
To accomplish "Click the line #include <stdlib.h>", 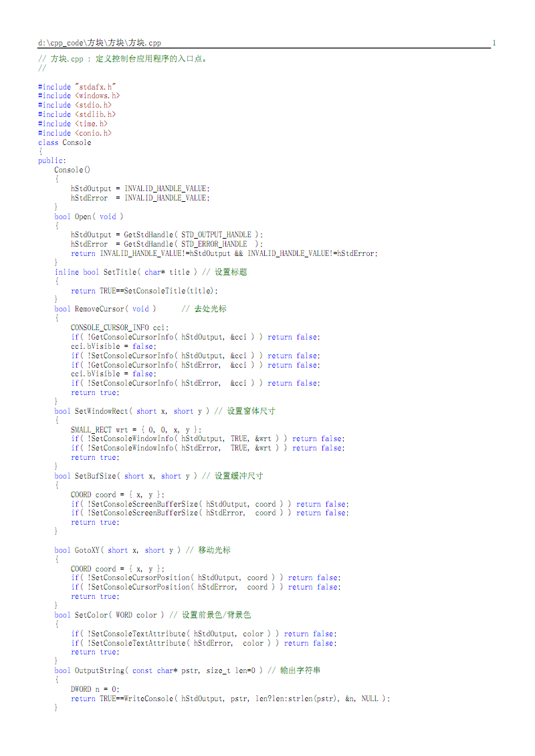I will pyautogui.click(x=77, y=114).
